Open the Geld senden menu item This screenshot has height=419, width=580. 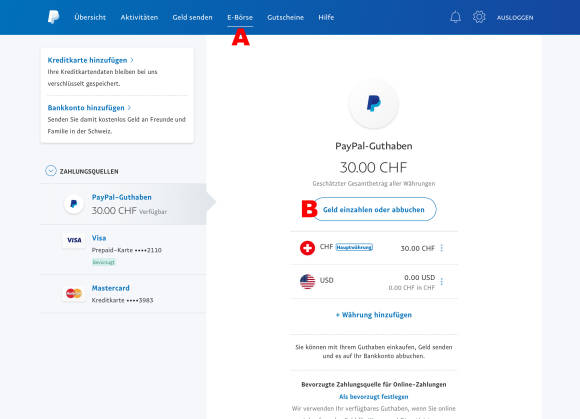192,17
